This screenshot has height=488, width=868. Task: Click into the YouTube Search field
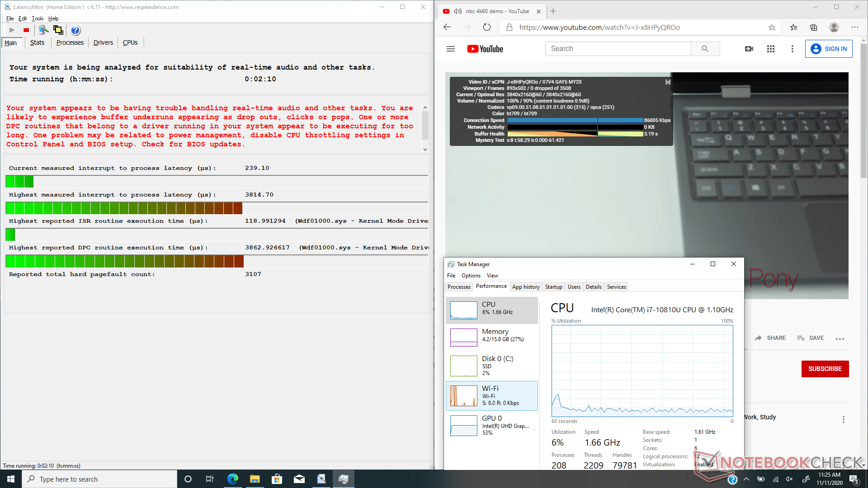618,49
